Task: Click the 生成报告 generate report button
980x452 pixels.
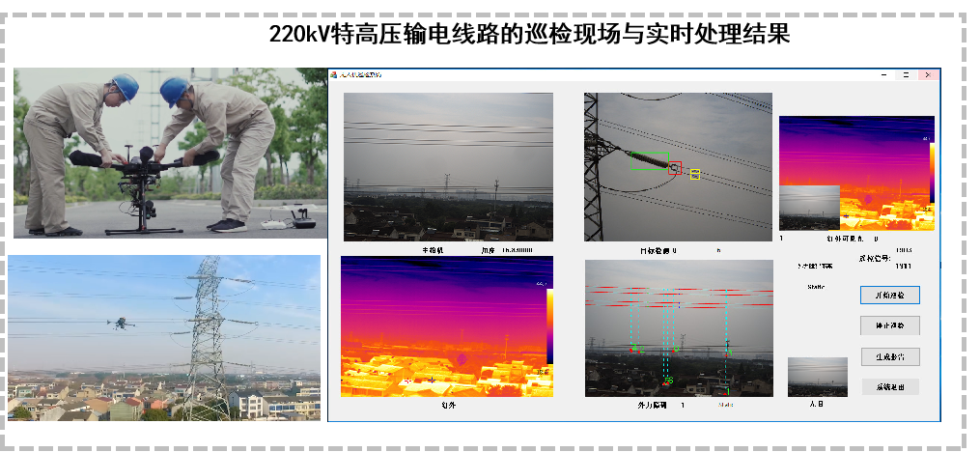Action: click(x=889, y=356)
